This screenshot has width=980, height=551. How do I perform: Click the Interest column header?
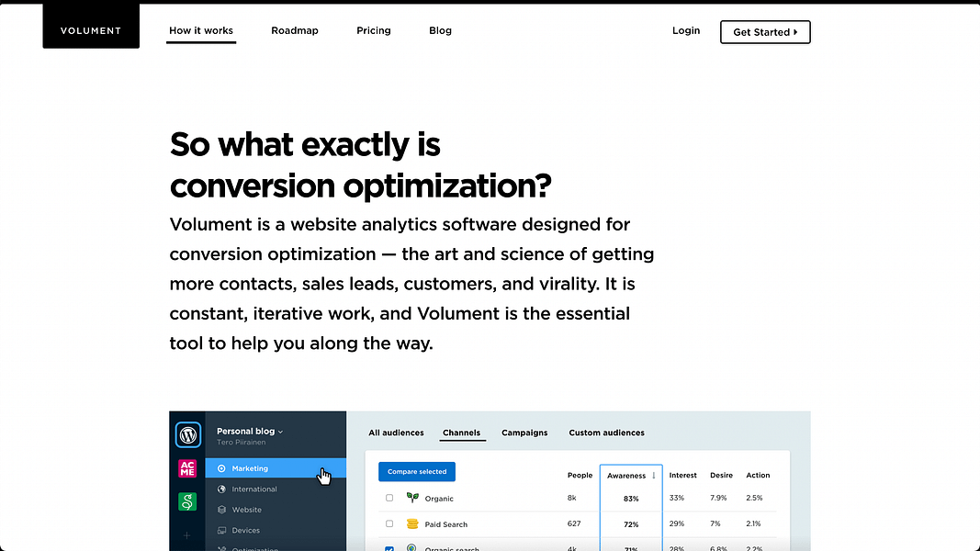pos(682,476)
